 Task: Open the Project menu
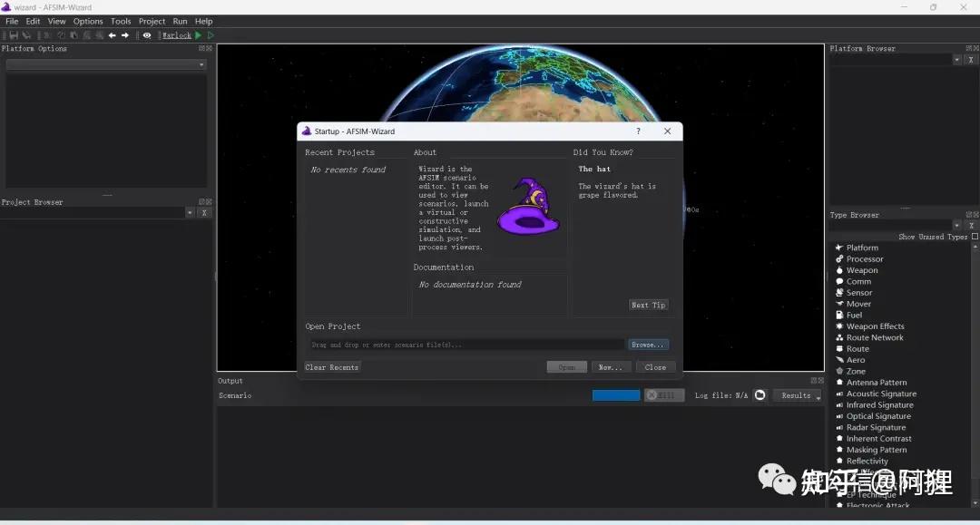click(x=152, y=21)
